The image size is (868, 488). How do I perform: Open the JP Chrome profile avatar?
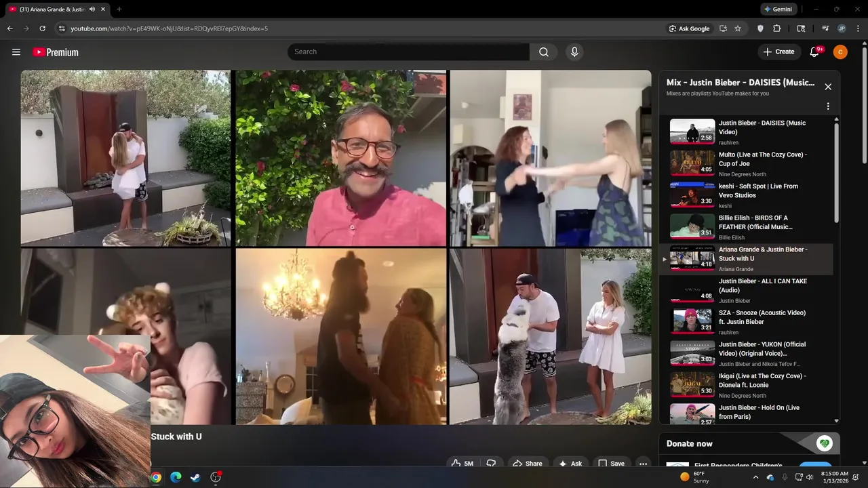pyautogui.click(x=842, y=28)
